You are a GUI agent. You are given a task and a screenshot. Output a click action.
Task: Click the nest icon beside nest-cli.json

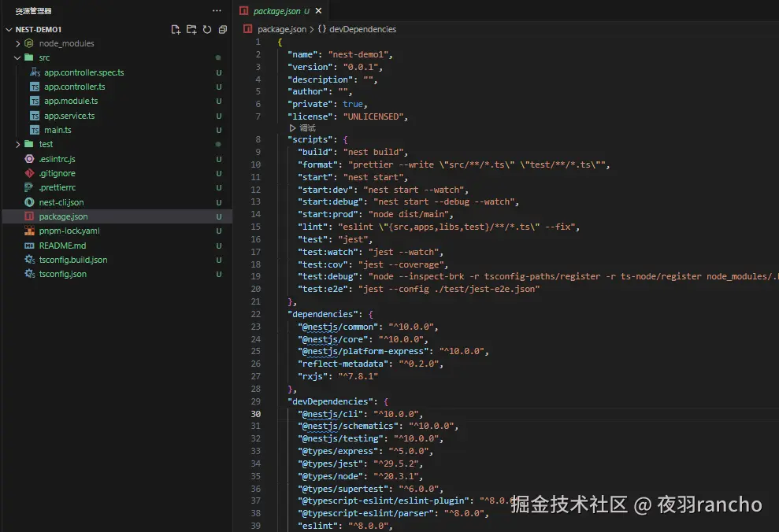click(x=29, y=202)
